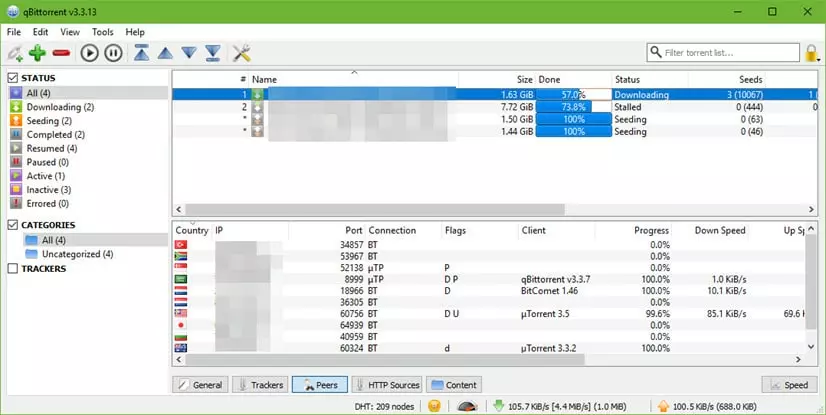
Task: Click the 73.8% progress bar
Action: click(x=574, y=107)
